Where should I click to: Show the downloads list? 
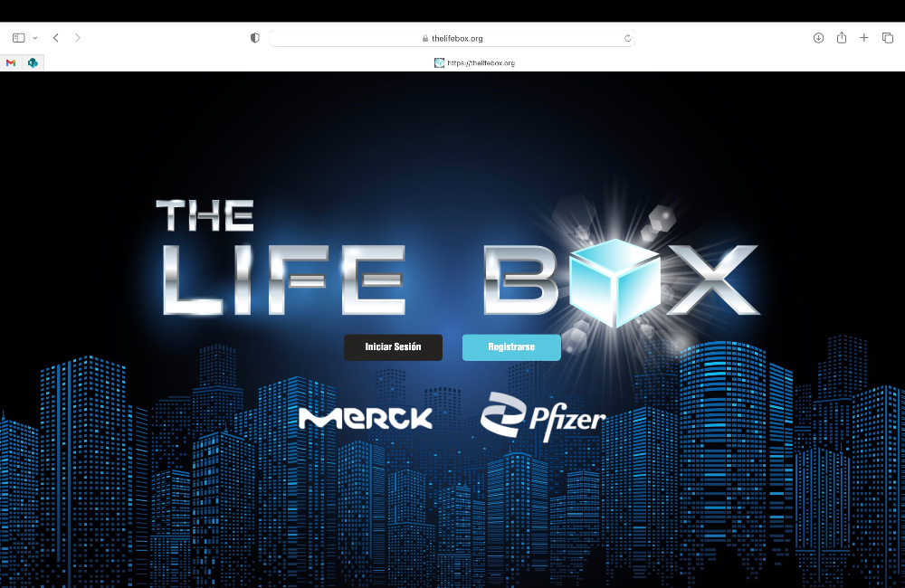point(818,38)
